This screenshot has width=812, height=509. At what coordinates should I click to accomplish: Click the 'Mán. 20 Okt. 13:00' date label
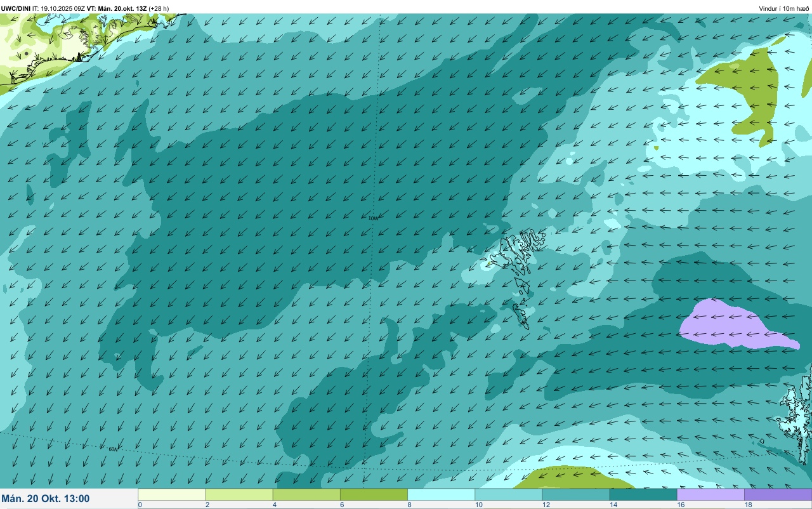pyautogui.click(x=46, y=499)
